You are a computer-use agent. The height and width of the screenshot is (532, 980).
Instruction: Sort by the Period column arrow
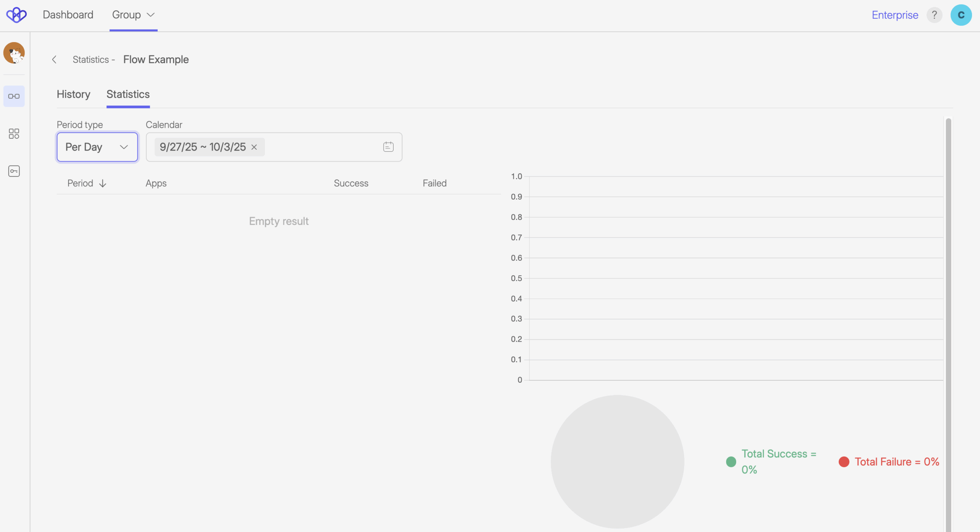click(x=103, y=183)
